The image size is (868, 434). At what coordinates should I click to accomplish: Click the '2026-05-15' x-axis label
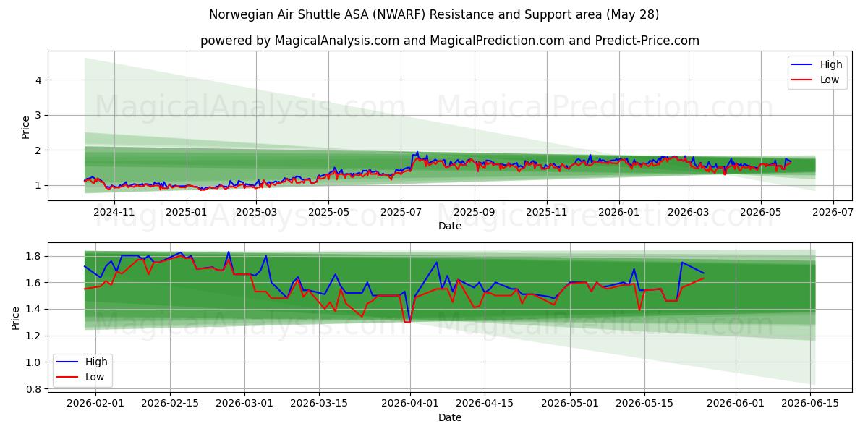click(x=644, y=404)
